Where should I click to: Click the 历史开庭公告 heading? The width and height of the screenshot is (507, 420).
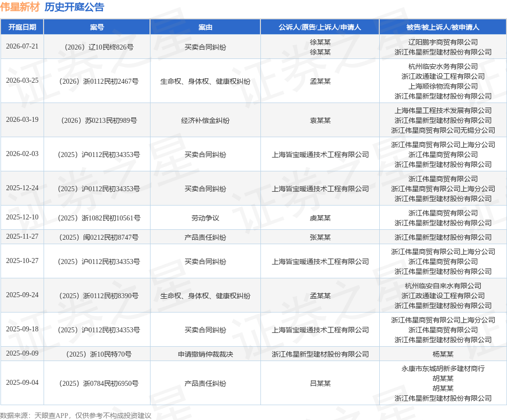point(74,7)
